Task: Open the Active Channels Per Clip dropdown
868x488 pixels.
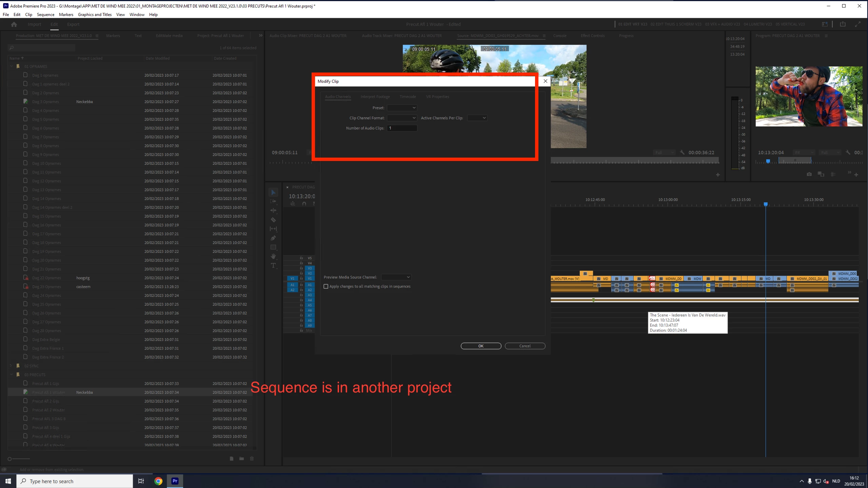Action: click(x=477, y=118)
